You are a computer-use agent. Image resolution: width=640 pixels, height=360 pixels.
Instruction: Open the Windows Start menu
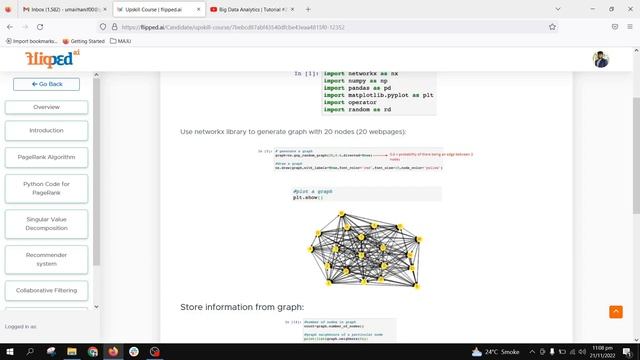coord(10,351)
